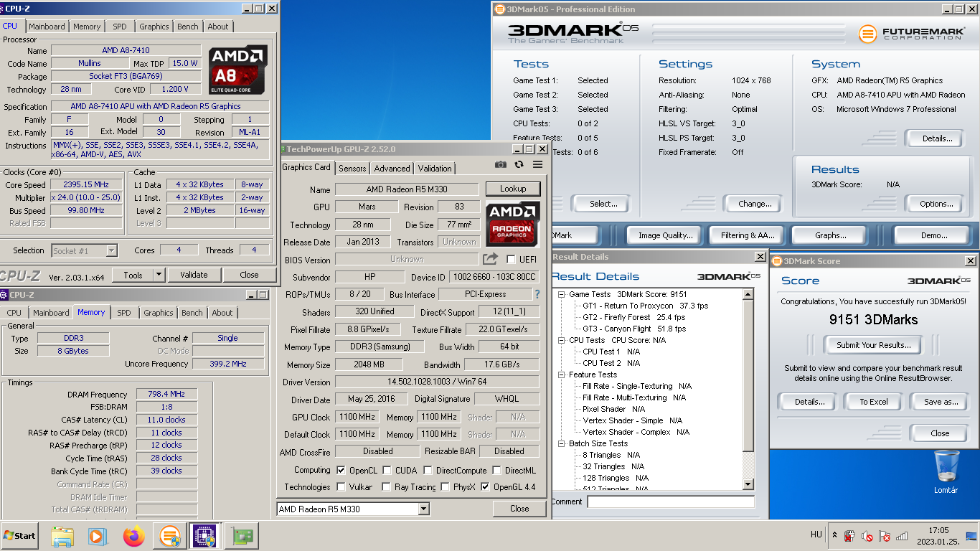Click the Lookup button in GPU-Z
This screenshot has height=551, width=980.
point(513,189)
